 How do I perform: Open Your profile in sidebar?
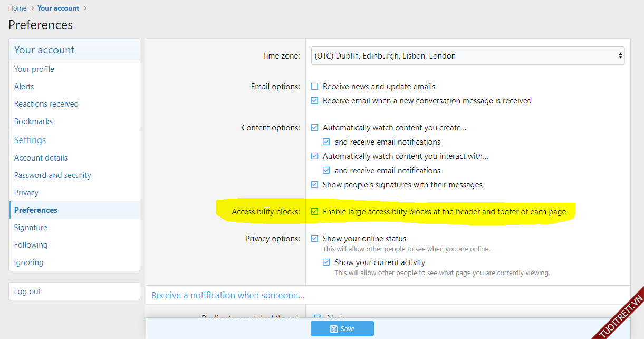(x=34, y=69)
